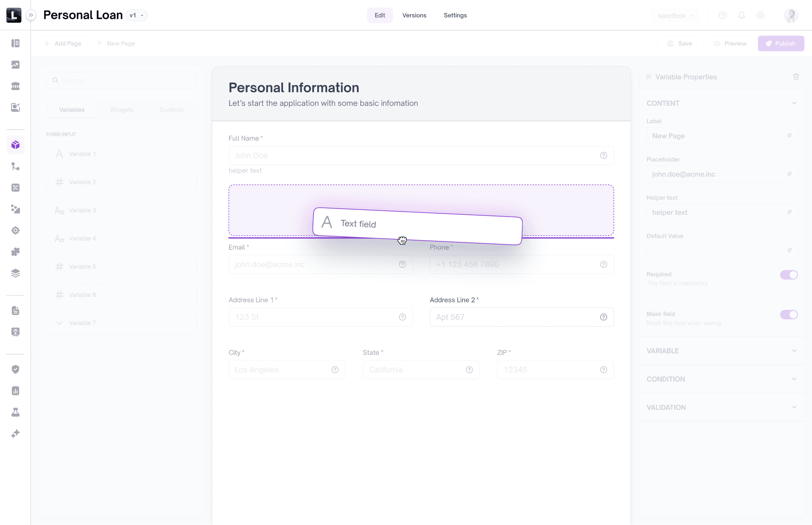The image size is (812, 525).
Task: Click the purple cube icon in sidebar
Action: pos(15,145)
